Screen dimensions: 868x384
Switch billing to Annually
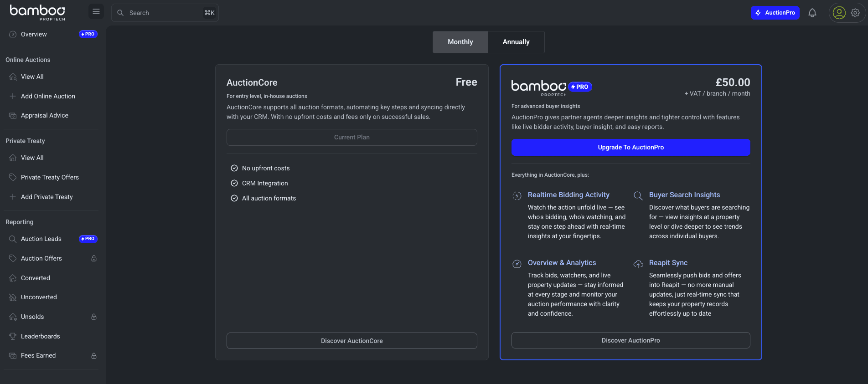516,42
